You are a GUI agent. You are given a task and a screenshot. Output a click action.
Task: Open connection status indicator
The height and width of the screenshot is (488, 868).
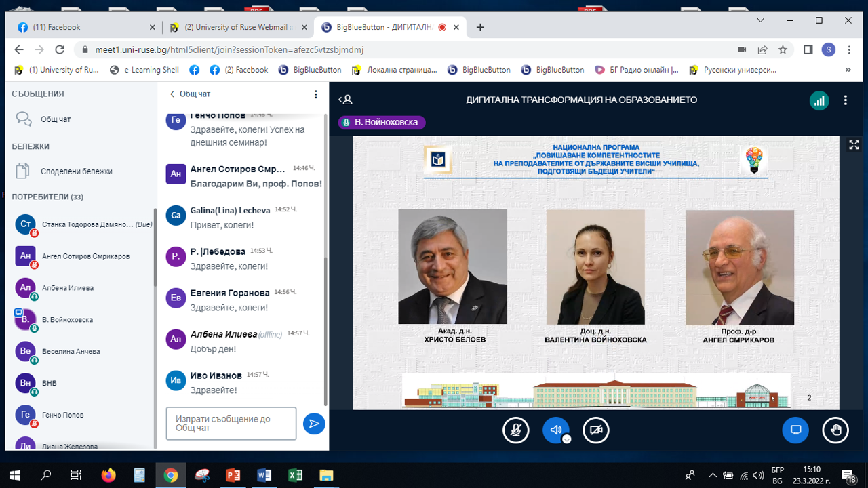pyautogui.click(x=819, y=100)
